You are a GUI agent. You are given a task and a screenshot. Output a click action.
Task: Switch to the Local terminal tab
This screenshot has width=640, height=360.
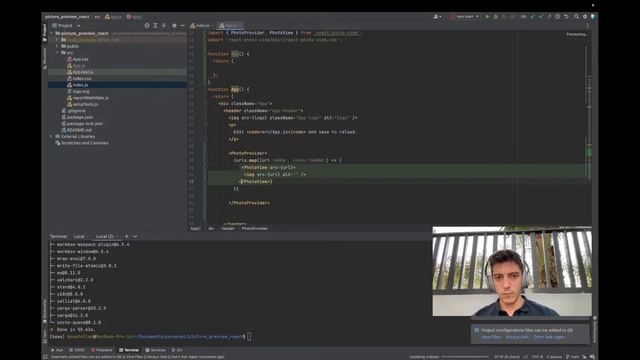click(79, 236)
